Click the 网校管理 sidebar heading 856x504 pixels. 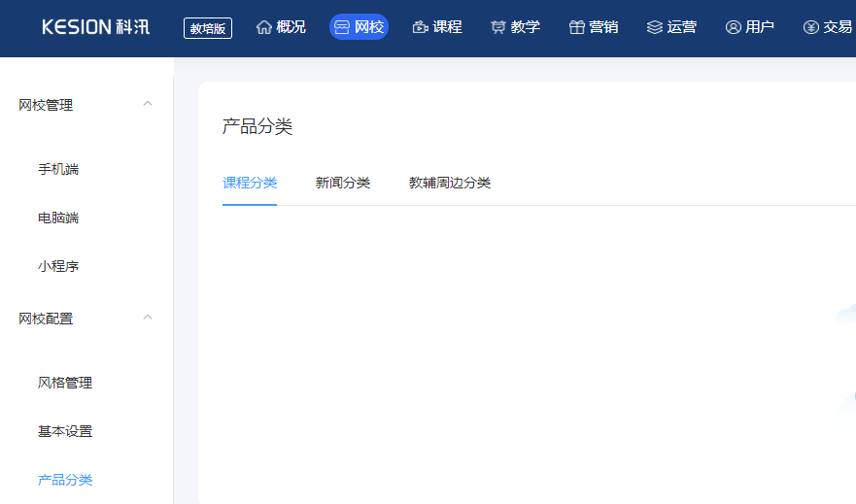(x=46, y=105)
